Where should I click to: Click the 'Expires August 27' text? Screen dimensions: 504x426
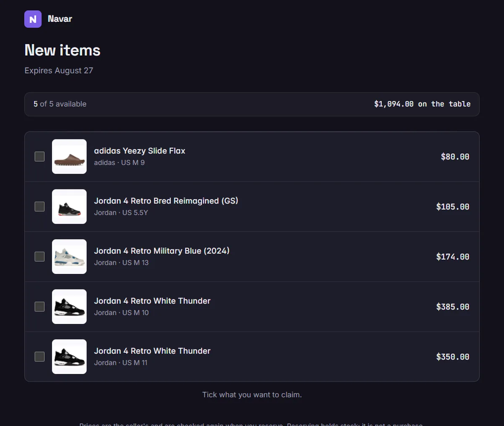[59, 71]
